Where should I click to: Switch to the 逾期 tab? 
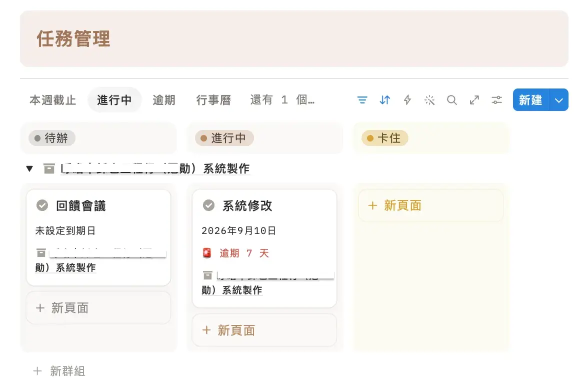164,100
